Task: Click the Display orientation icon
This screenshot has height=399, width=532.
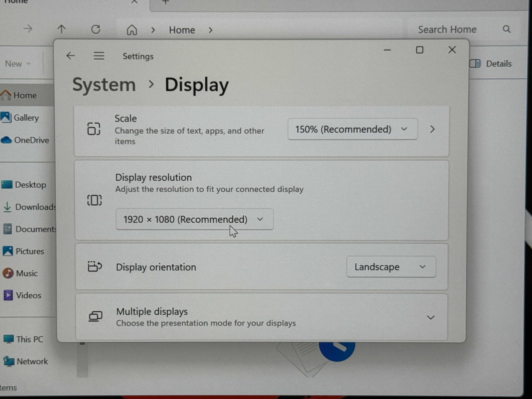Action: coord(95,266)
